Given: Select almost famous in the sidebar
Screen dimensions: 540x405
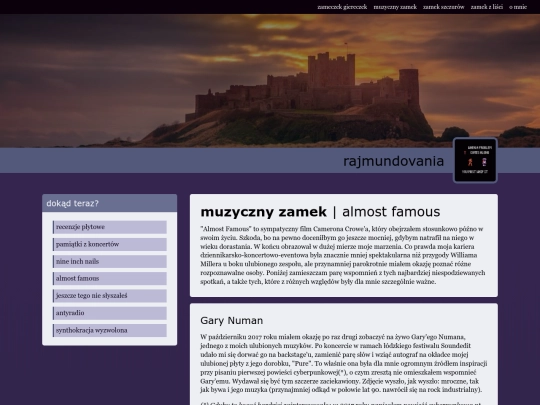Looking at the screenshot, I should tap(110, 279).
